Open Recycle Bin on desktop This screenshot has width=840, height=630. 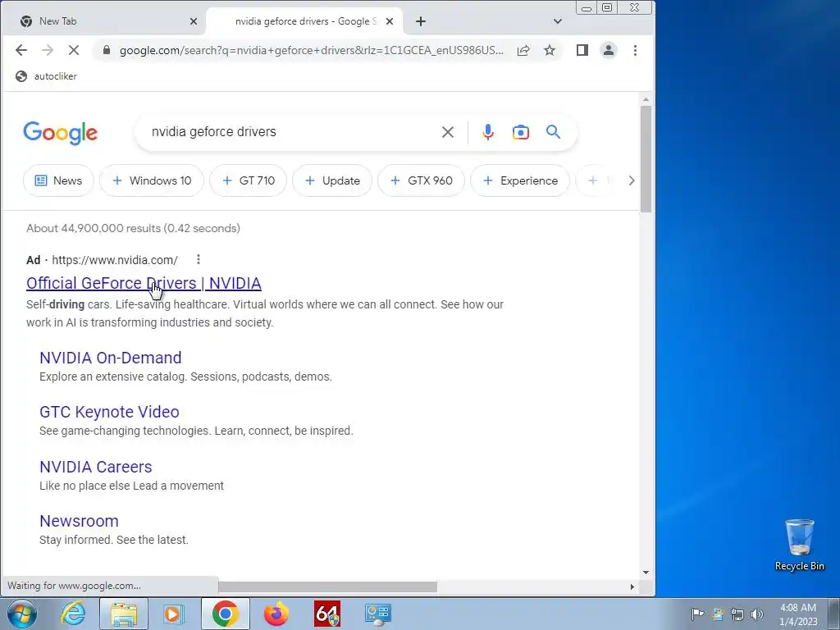pyautogui.click(x=799, y=545)
